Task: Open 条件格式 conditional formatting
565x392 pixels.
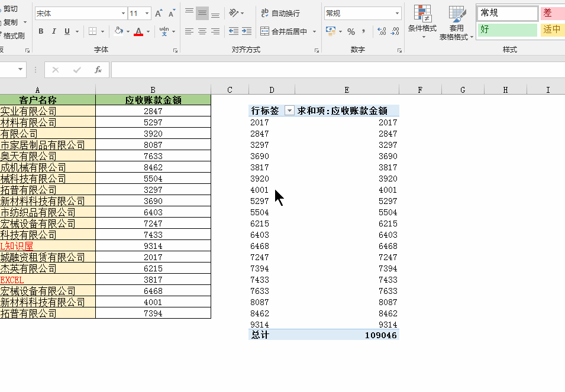Action: tap(422, 22)
